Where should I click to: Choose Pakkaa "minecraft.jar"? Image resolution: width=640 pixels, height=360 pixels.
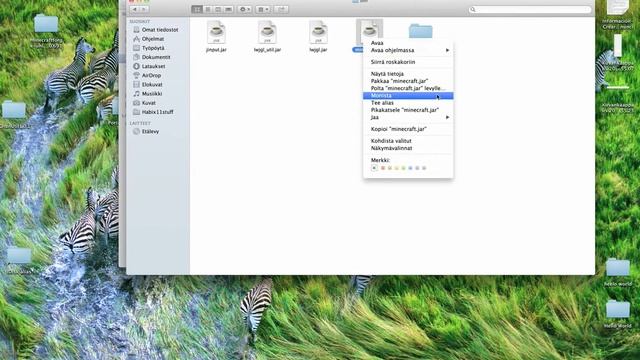(x=408, y=81)
